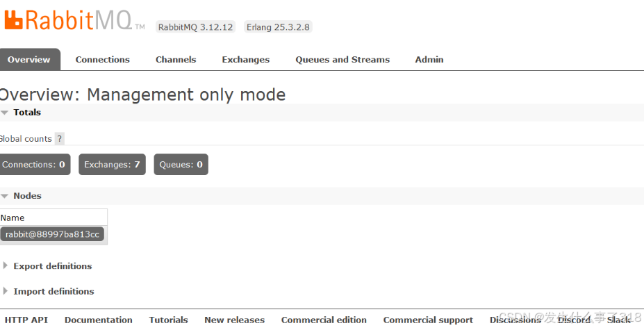Open the Commercial edition footer link
The height and width of the screenshot is (328, 644).
[324, 320]
